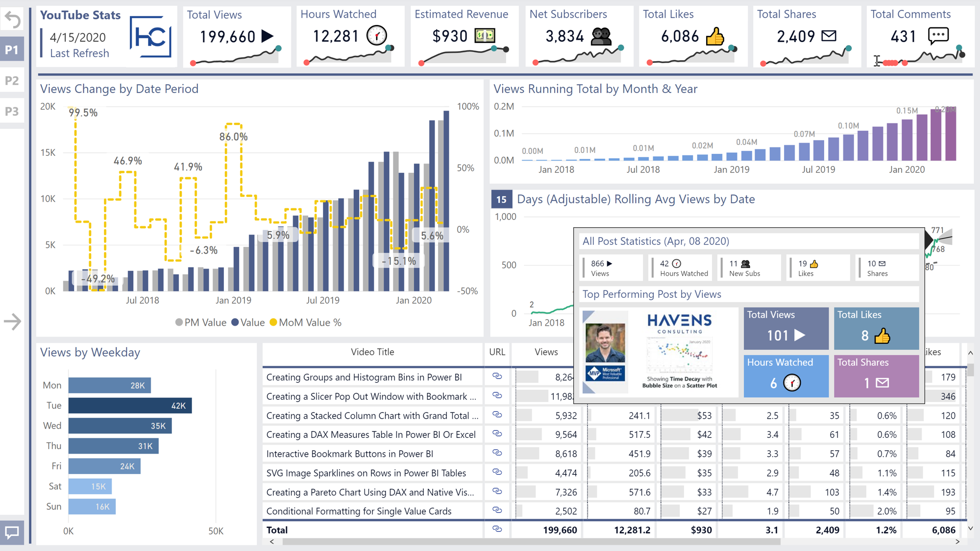Screen dimensions: 980x551
Task: Switch to report page P3
Action: click(x=12, y=112)
